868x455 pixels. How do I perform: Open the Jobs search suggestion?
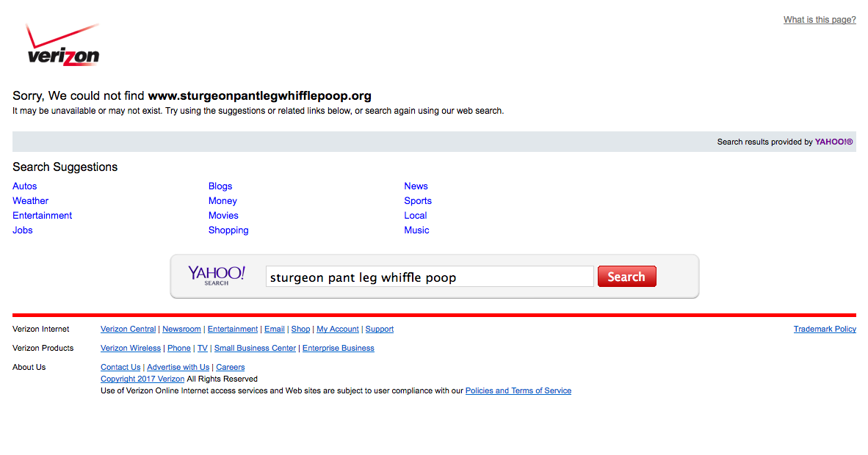23,230
